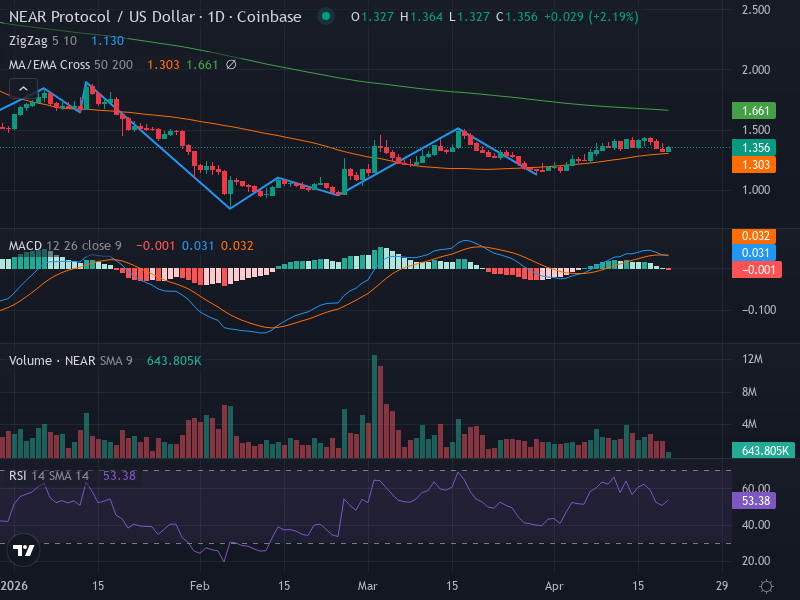Click the close value C1.356 in header
The width and height of the screenshot is (800, 600).
516,17
